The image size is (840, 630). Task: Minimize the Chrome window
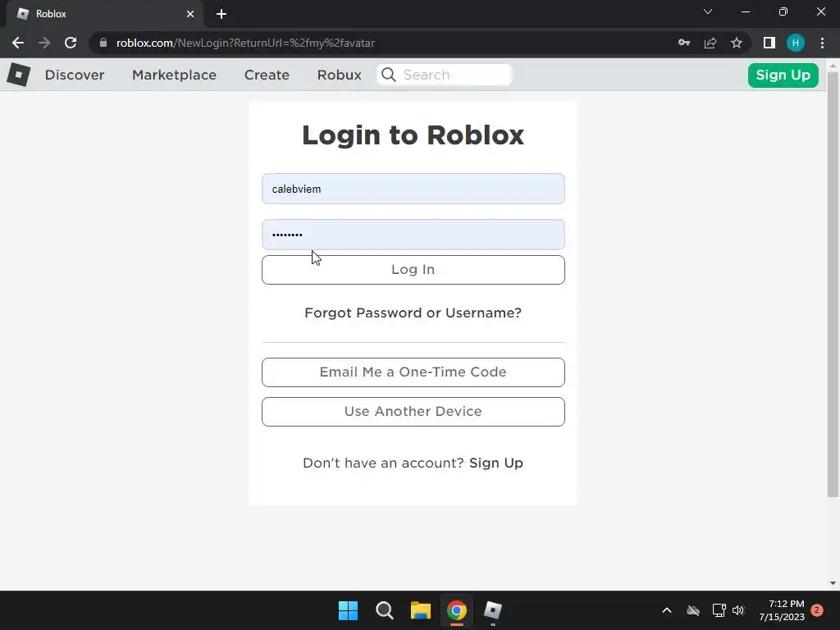pyautogui.click(x=745, y=11)
